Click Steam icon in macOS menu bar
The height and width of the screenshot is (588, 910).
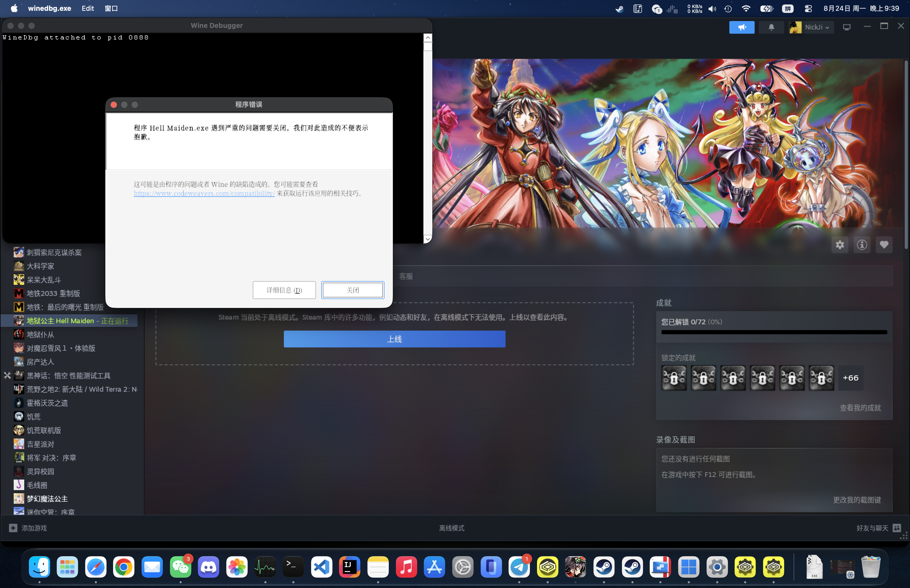[619, 8]
